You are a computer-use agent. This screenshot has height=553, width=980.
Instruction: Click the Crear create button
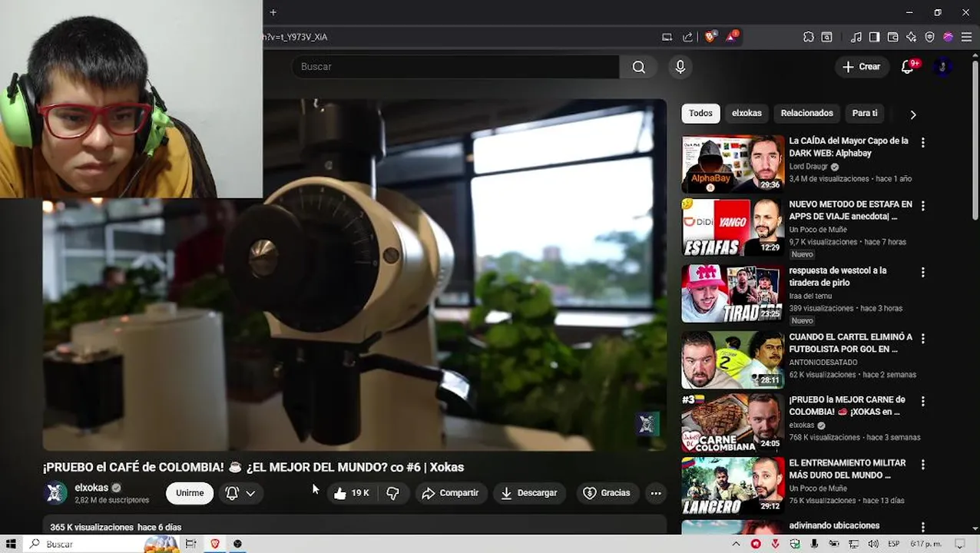[x=861, y=67]
